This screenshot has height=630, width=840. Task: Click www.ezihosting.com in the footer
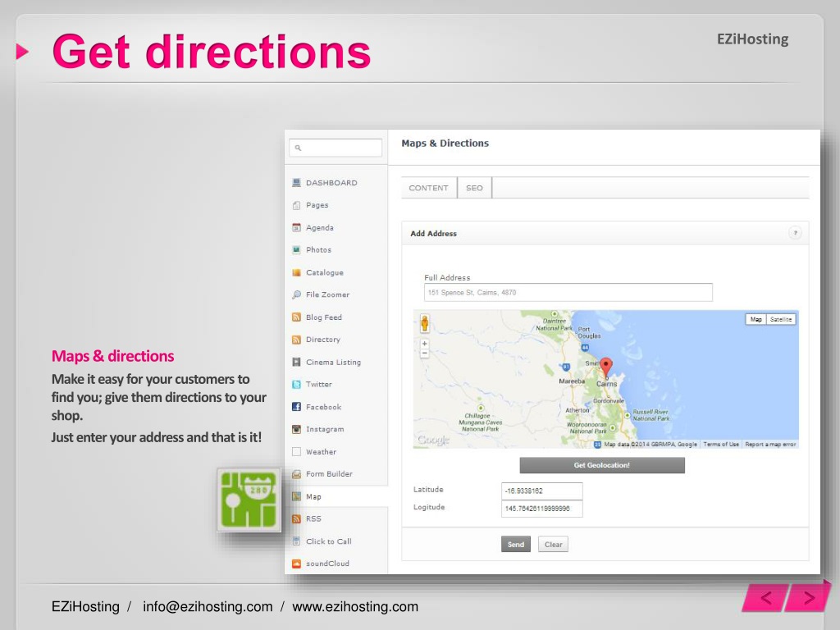coord(355,606)
